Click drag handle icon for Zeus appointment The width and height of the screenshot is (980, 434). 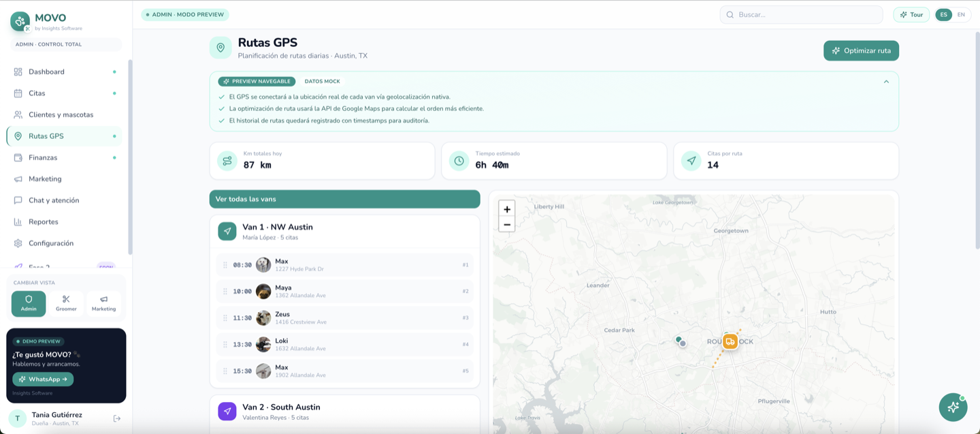225,317
